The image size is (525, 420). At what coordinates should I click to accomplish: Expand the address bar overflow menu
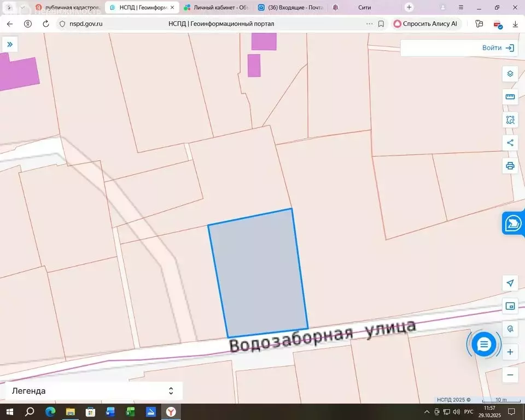coord(370,24)
